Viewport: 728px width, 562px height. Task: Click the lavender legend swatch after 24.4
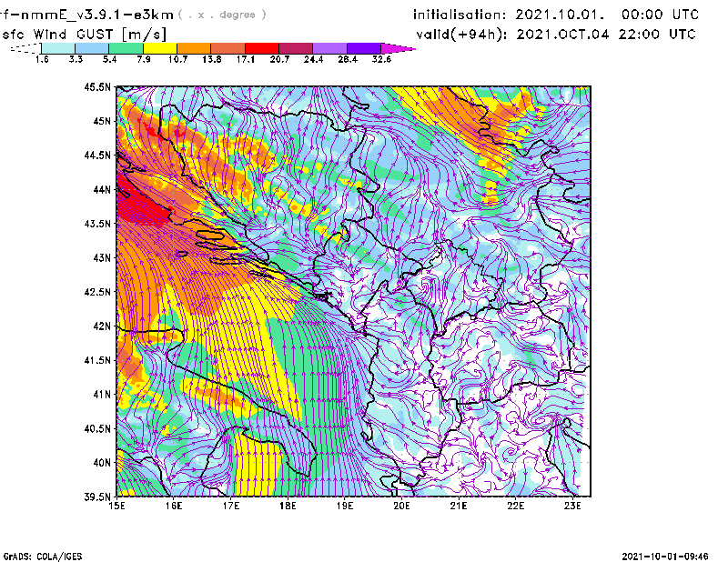pos(330,48)
